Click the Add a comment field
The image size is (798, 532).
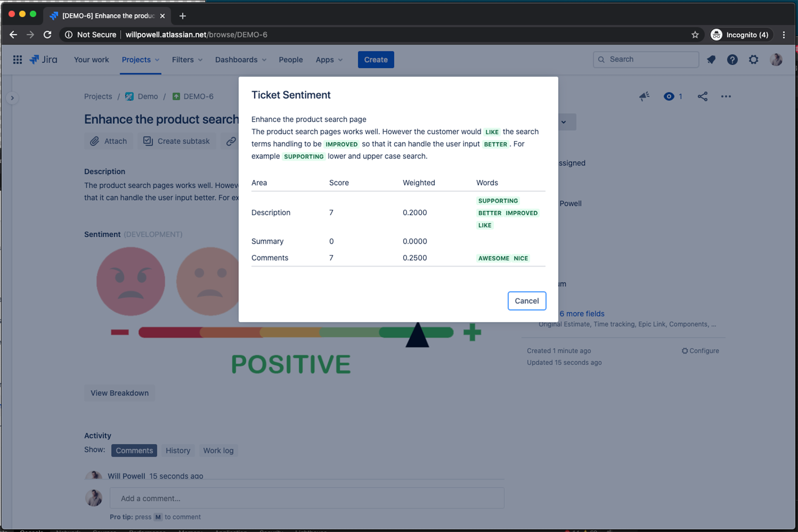point(307,498)
